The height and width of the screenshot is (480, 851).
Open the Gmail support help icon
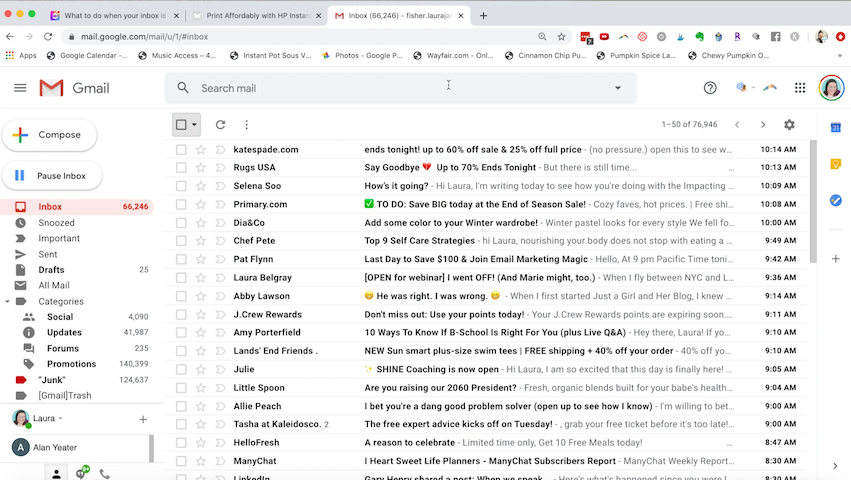[x=710, y=88]
